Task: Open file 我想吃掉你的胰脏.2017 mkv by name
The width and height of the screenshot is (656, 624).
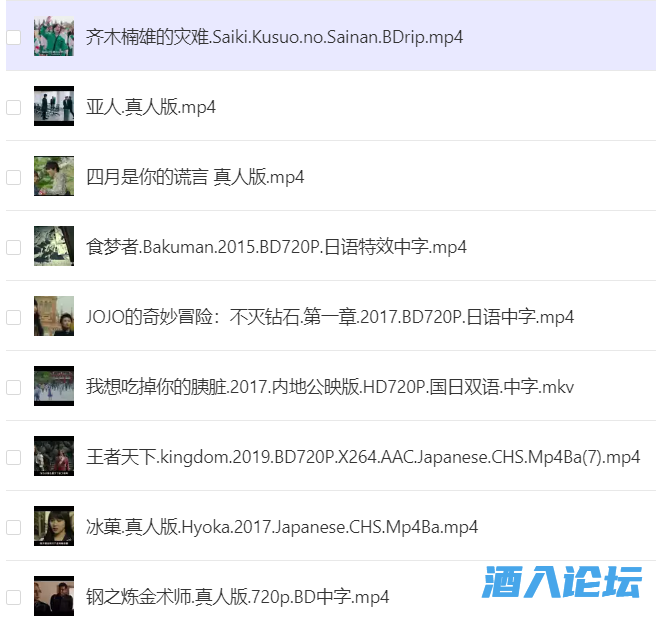Action: (330, 387)
